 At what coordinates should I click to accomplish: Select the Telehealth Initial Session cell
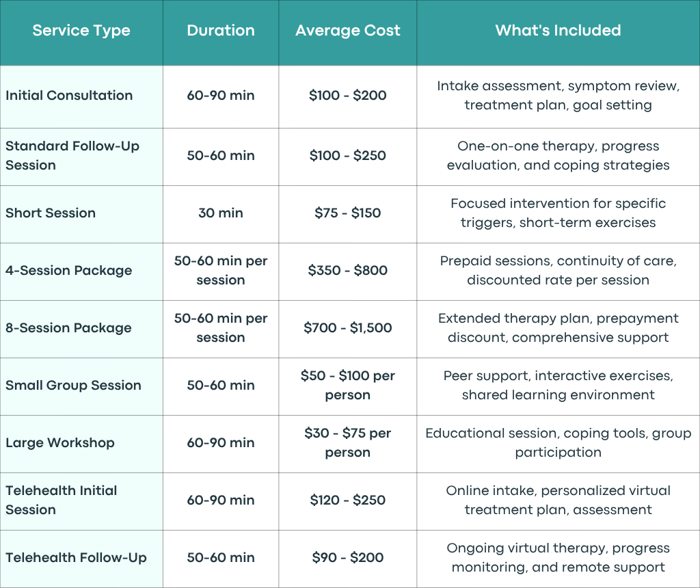pyautogui.click(x=81, y=500)
